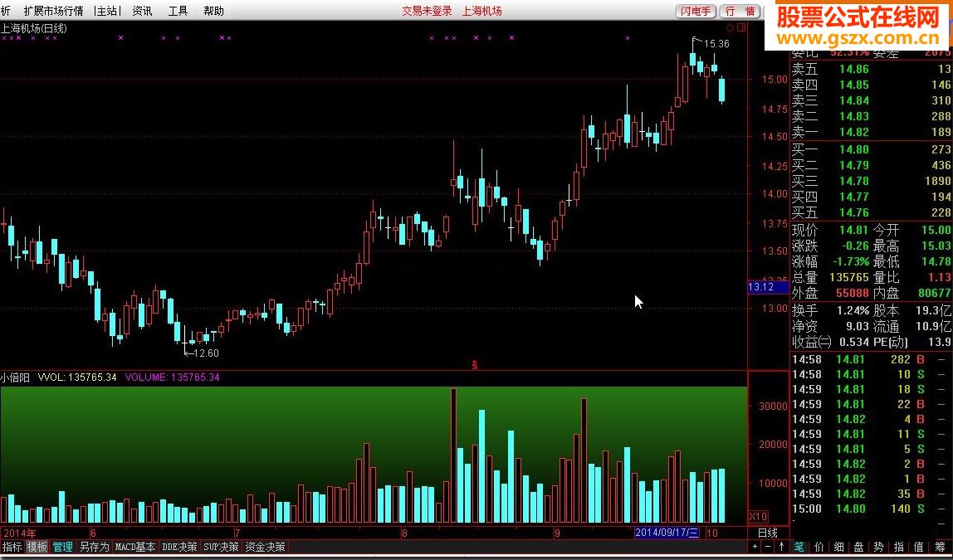This screenshot has height=560, width=953.
Task: Open the 主站 menu
Action: 107,11
